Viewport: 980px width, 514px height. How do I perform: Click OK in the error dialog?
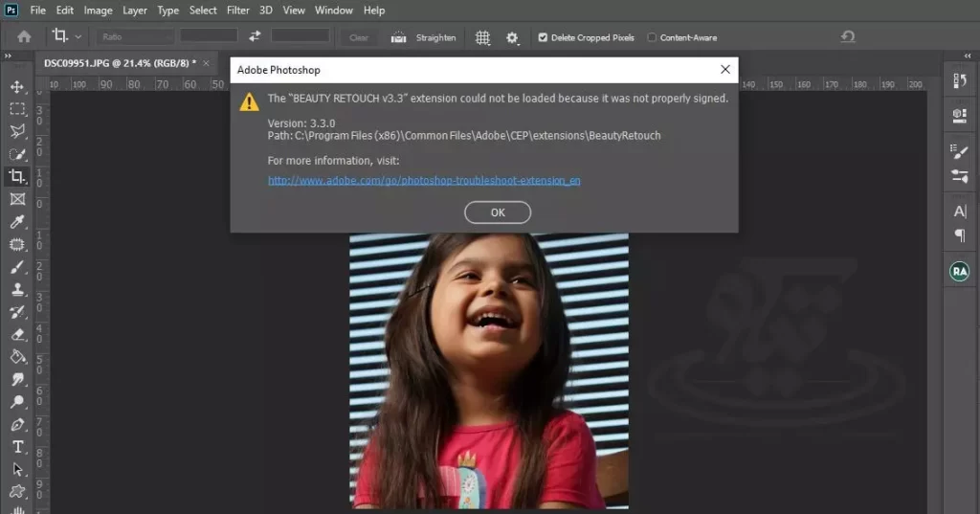click(498, 212)
